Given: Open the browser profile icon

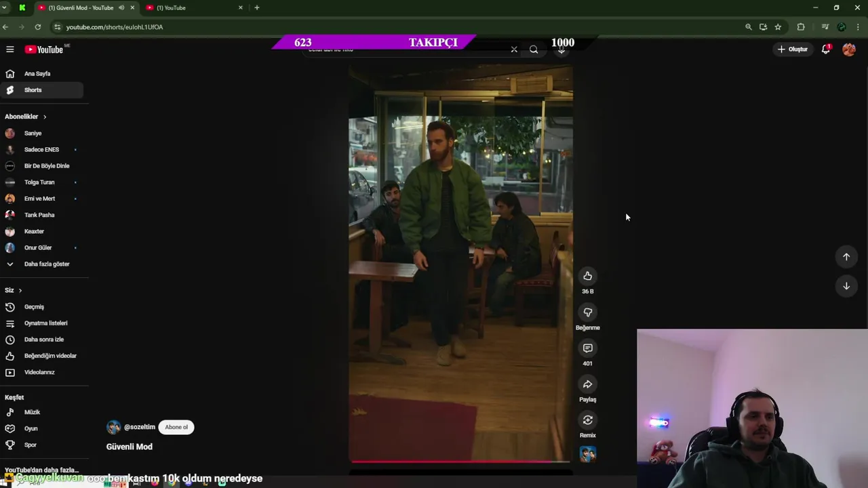Looking at the screenshot, I should (842, 27).
